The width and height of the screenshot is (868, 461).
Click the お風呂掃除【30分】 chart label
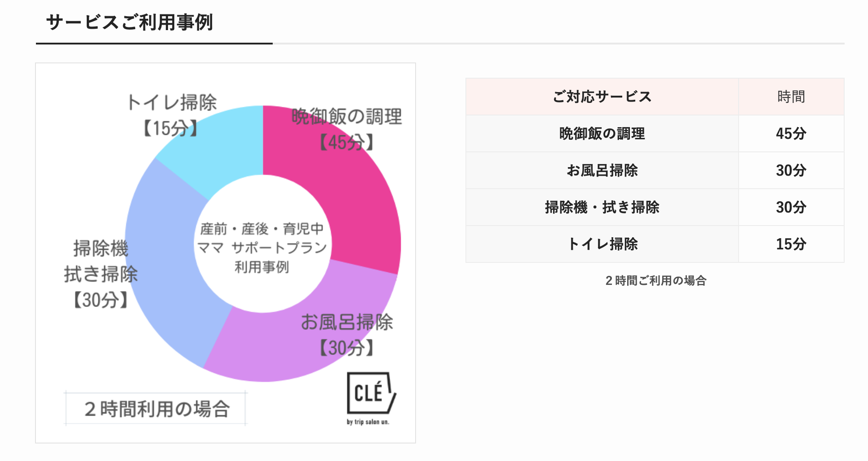point(347,335)
